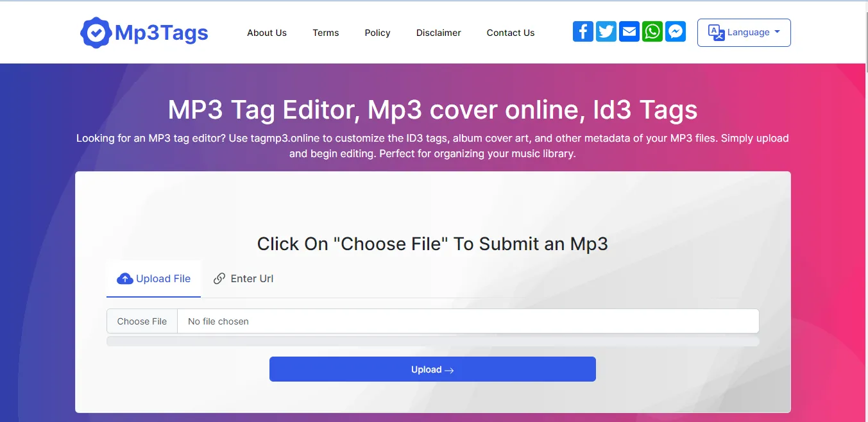Open the About Us page
This screenshot has height=422, width=868.
tap(267, 32)
